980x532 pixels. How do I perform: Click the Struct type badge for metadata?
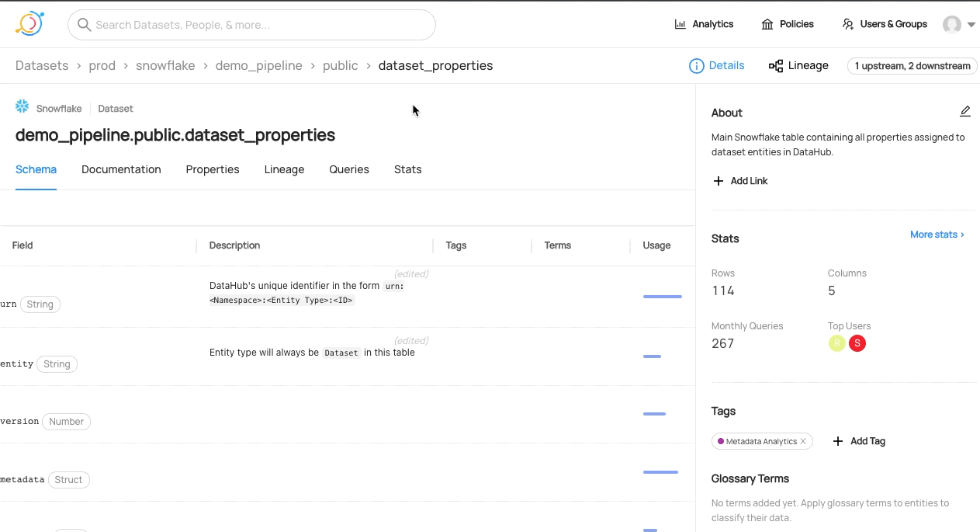point(68,480)
